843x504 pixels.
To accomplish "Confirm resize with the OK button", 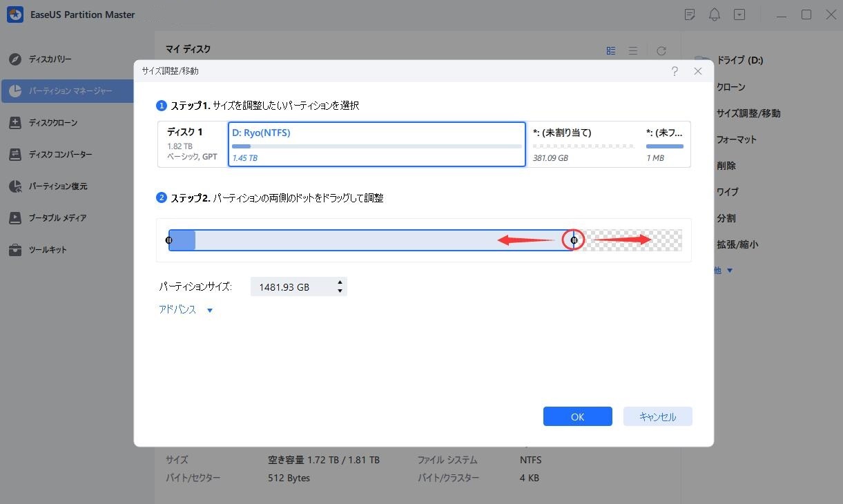I will click(x=577, y=416).
